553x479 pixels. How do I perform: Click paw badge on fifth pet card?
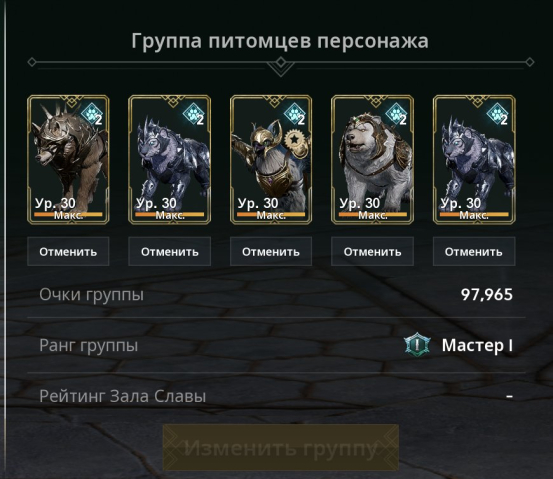(497, 114)
